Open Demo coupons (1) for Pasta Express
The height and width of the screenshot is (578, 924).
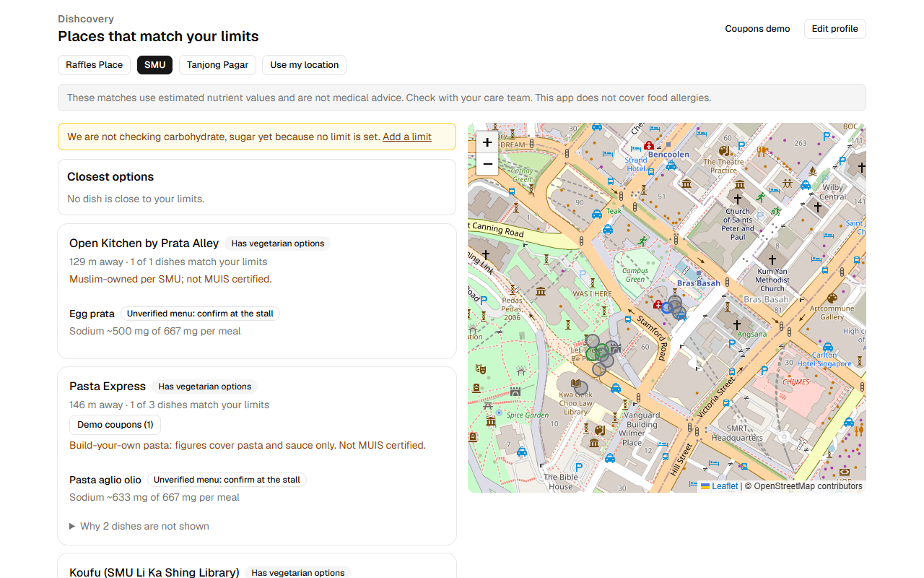pos(115,425)
